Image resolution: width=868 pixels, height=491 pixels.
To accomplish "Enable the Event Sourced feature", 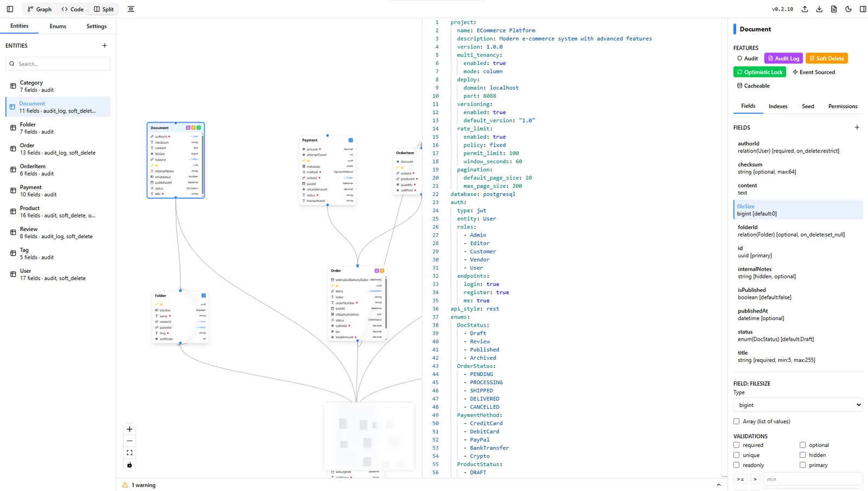I will pos(814,72).
